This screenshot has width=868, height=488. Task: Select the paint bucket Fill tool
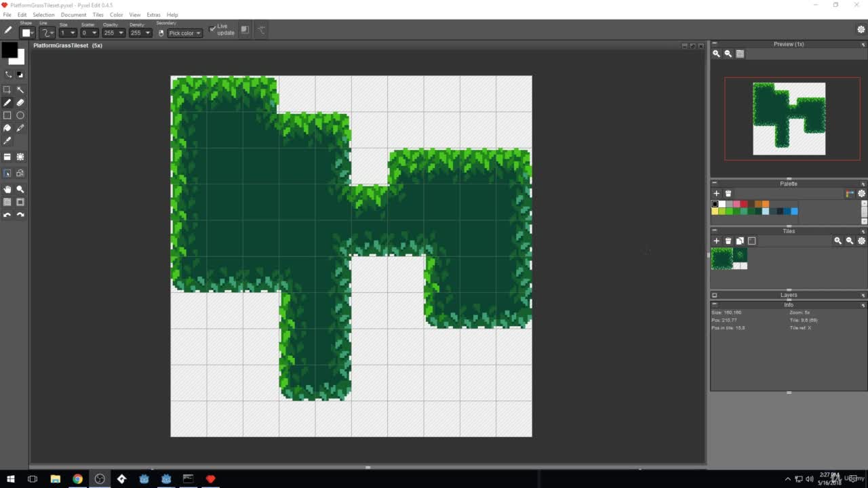7,128
